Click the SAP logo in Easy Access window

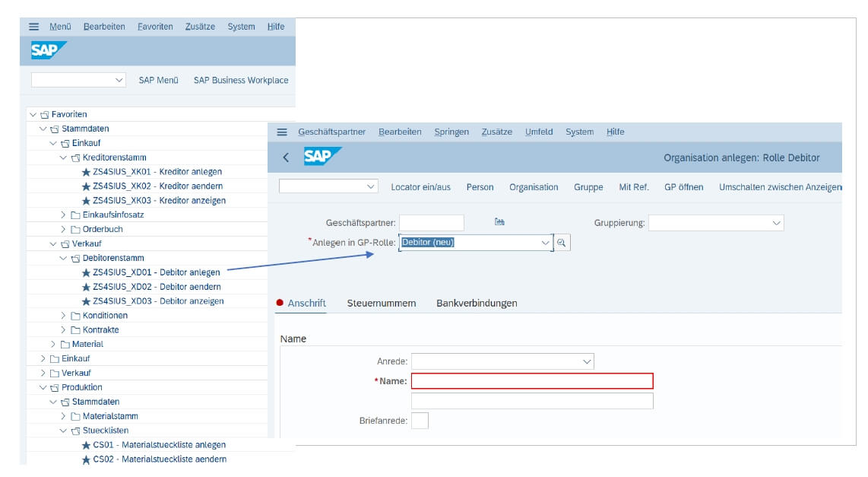[x=49, y=50]
